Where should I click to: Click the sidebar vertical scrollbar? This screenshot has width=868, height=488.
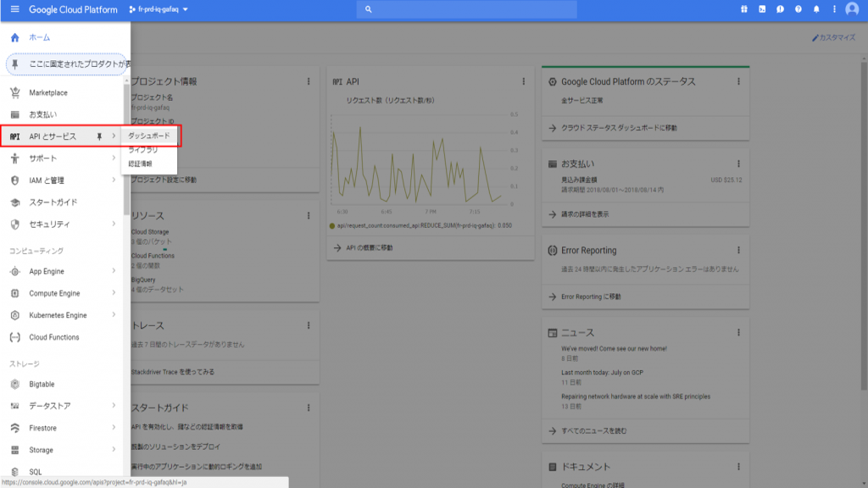click(126, 149)
